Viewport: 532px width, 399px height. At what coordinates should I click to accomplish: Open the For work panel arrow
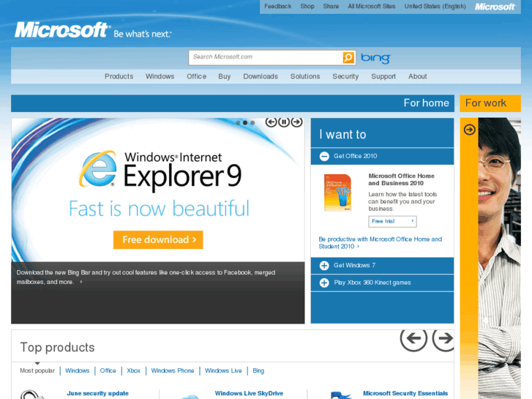click(x=469, y=130)
